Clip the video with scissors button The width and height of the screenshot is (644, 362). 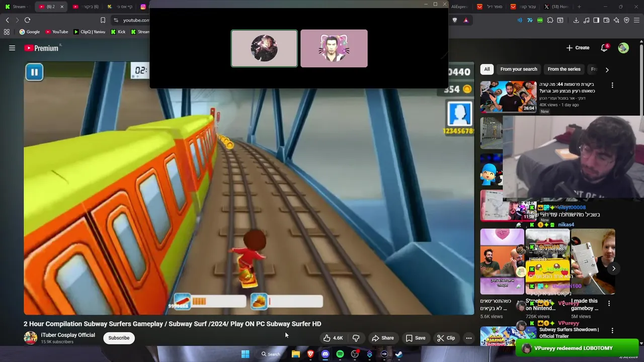(446, 338)
